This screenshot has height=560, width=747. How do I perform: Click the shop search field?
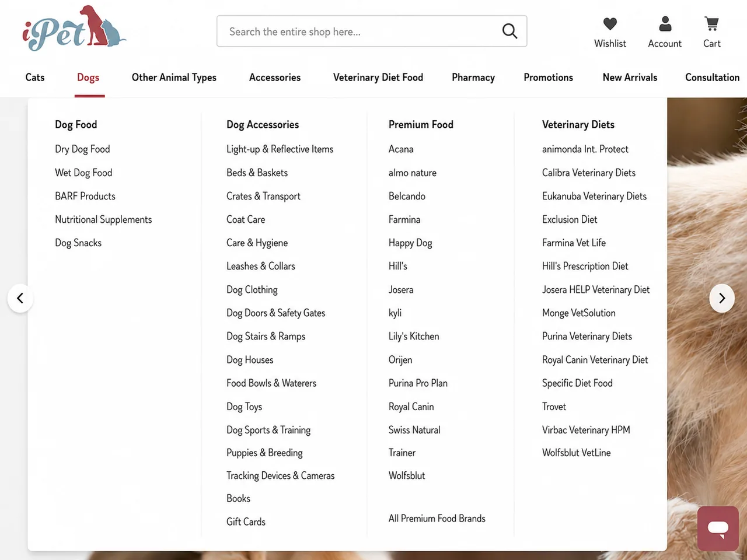click(372, 32)
